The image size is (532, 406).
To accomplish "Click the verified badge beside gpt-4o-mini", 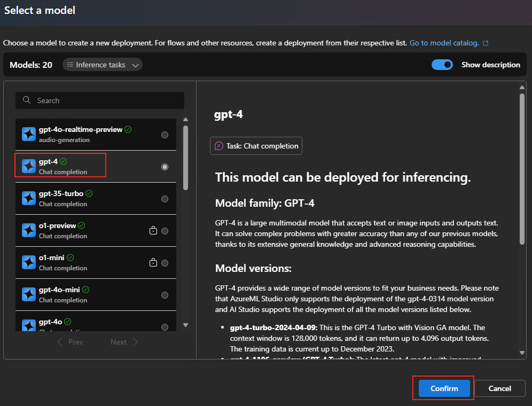I will pos(86,290).
